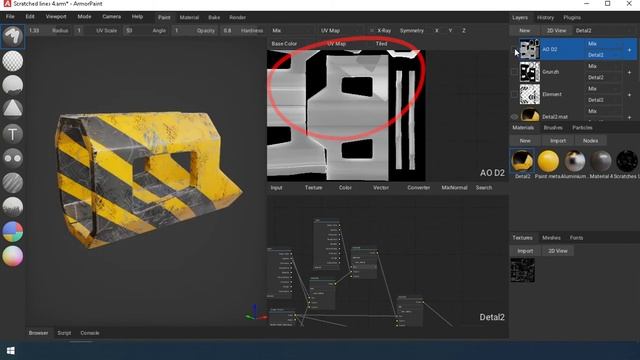Toggle symmetry on Y axis
This screenshot has height=360, width=640.
(450, 31)
